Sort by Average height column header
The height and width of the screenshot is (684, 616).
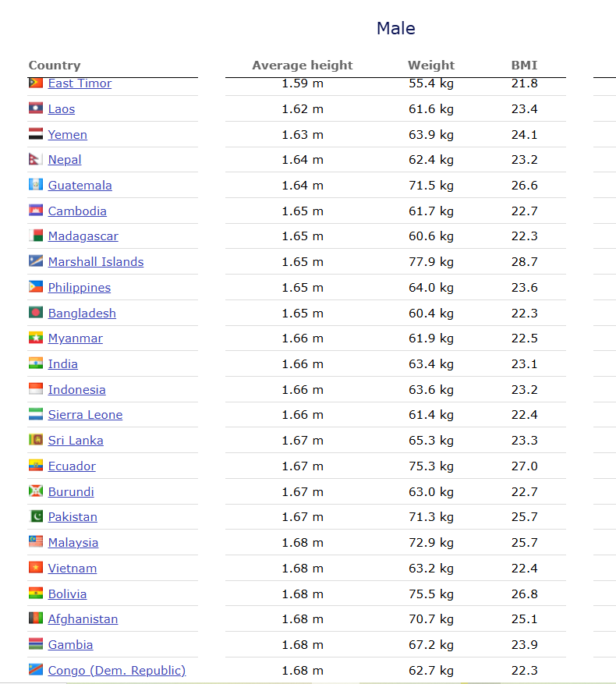point(303,66)
